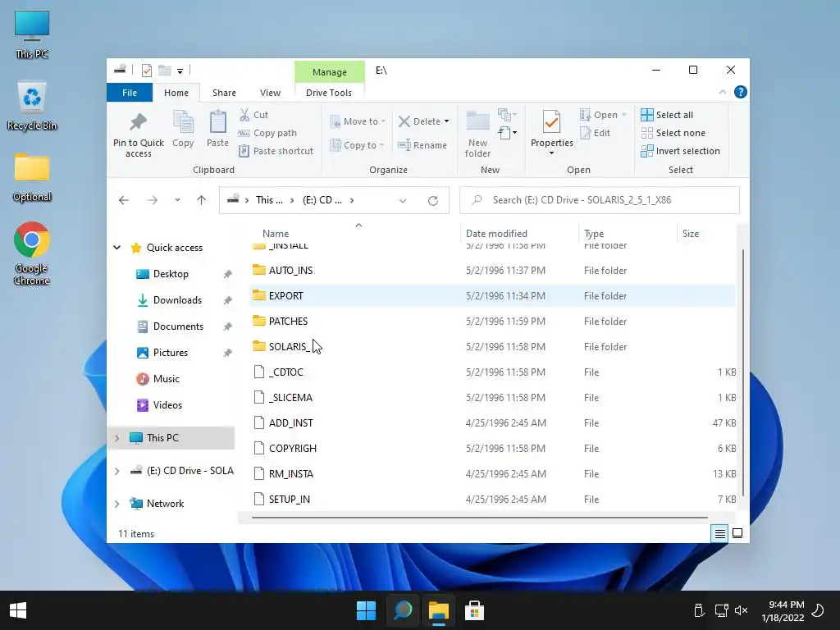The width and height of the screenshot is (840, 630).
Task: Click the Forward navigation arrow
Action: (x=153, y=200)
